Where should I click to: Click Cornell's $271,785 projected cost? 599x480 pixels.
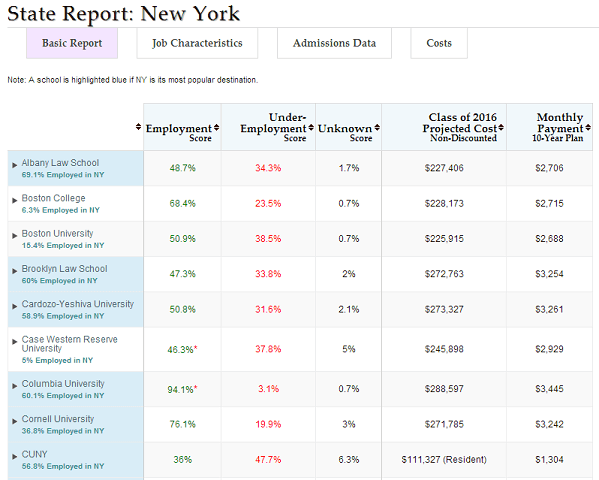click(x=444, y=424)
